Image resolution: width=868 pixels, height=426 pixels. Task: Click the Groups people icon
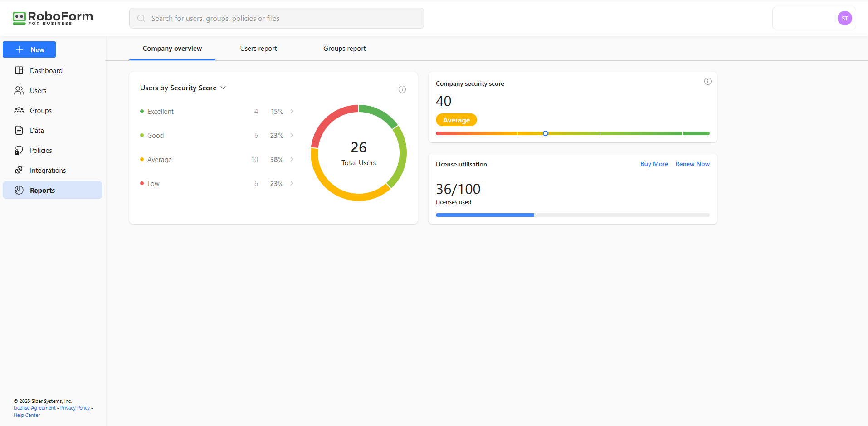[x=19, y=110]
